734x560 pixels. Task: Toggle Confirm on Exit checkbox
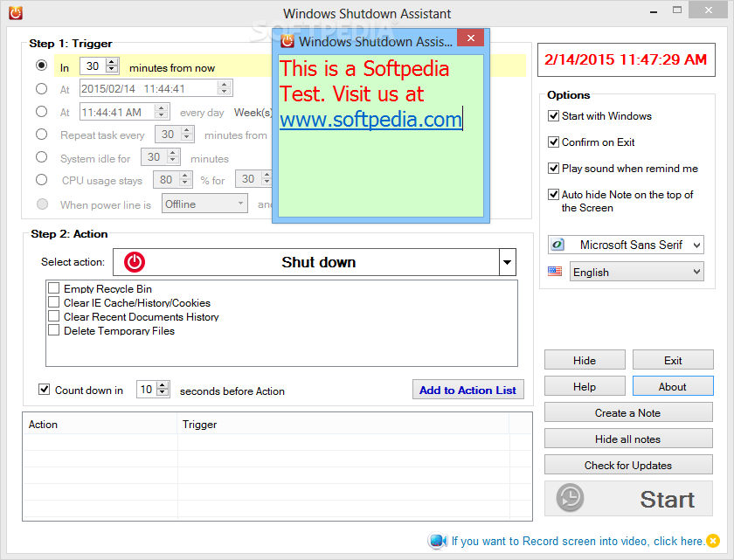(553, 142)
